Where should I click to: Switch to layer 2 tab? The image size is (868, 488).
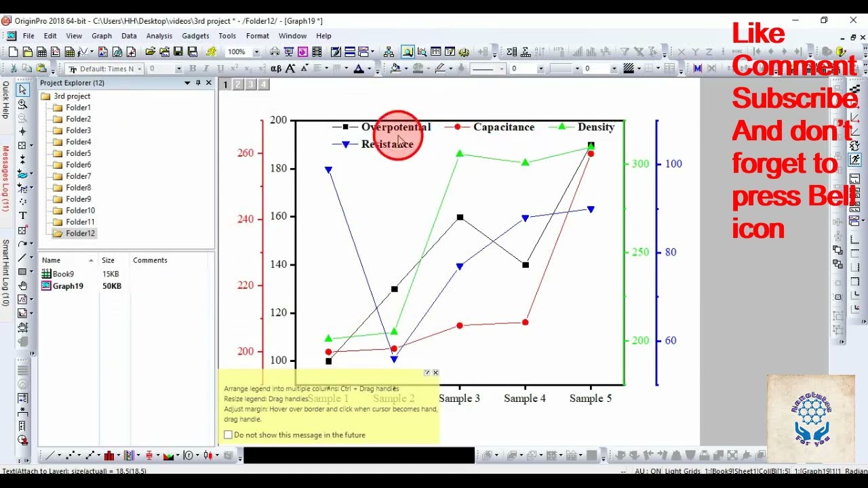coord(238,85)
